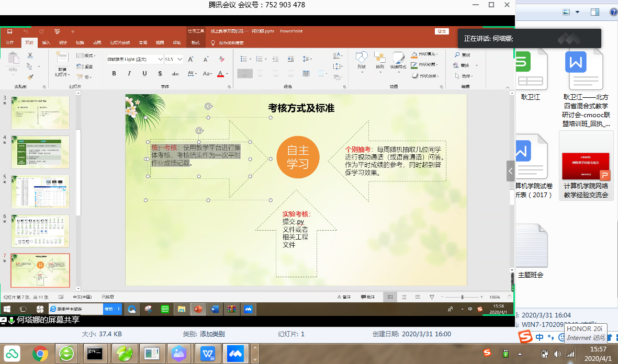Open the Design (设计) ribbon tab
The image size is (618, 364).
[63, 43]
